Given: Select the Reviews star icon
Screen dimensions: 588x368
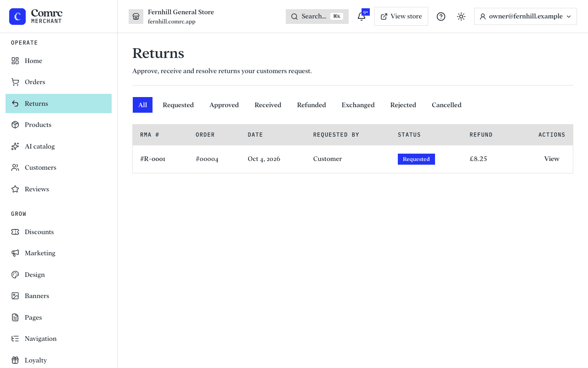Looking at the screenshot, I should click(x=15, y=189).
